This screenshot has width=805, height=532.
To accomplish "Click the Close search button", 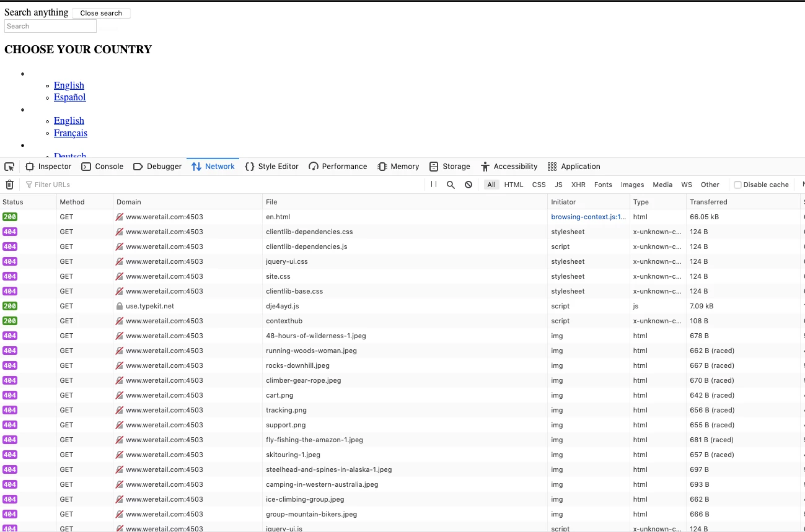I will click(101, 13).
